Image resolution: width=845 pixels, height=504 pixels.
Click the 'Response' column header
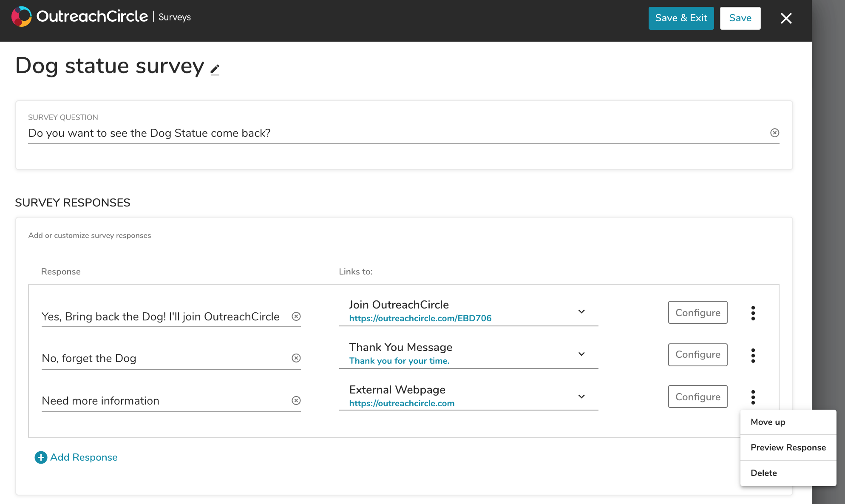[61, 272]
